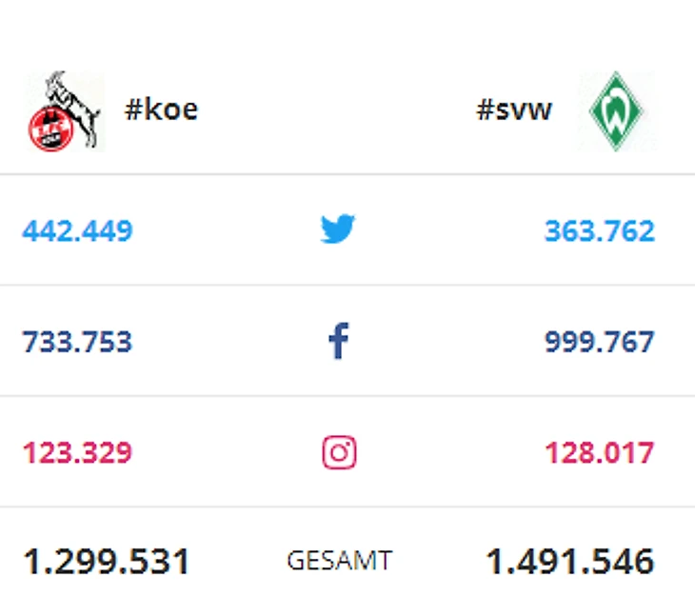Click the 1. FC Köln club logo
The height and width of the screenshot is (616, 695).
click(x=63, y=111)
